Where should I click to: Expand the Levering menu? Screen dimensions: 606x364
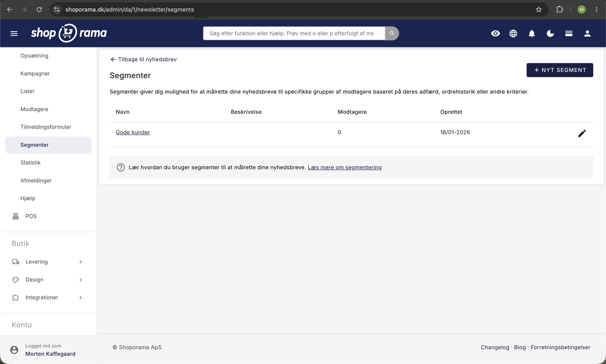coord(47,262)
